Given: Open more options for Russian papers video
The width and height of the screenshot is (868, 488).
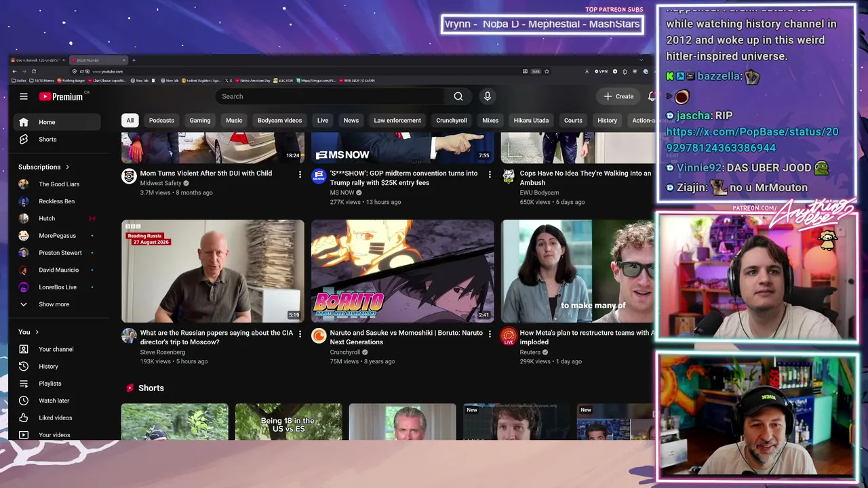Looking at the screenshot, I should (x=300, y=333).
